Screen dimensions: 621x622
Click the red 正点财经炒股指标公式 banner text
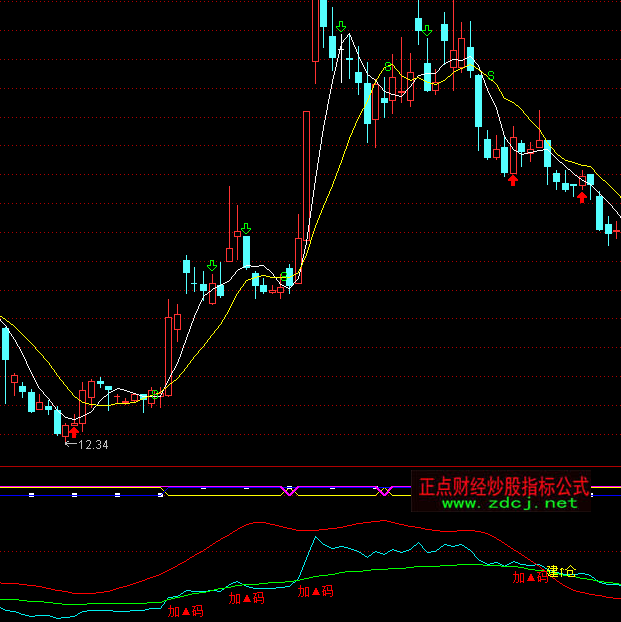click(x=503, y=486)
